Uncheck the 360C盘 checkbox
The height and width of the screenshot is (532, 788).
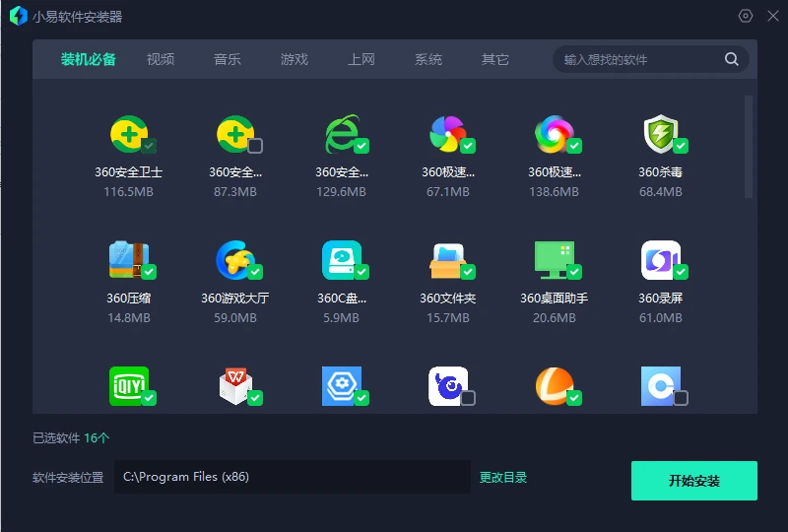pos(361,272)
